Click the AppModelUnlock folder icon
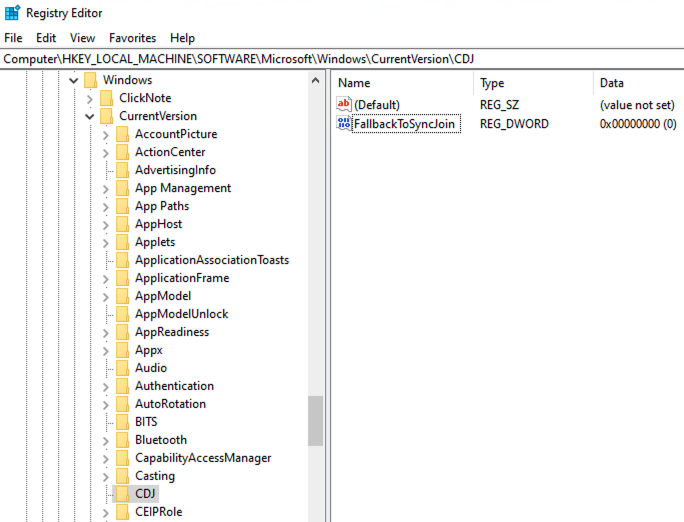Screen dimensions: 684x522 point(123,314)
